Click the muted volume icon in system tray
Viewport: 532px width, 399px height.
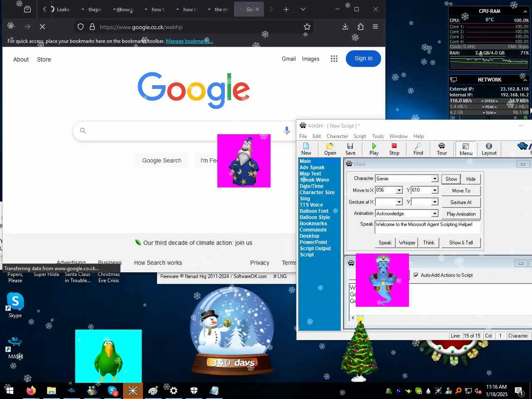point(478,391)
